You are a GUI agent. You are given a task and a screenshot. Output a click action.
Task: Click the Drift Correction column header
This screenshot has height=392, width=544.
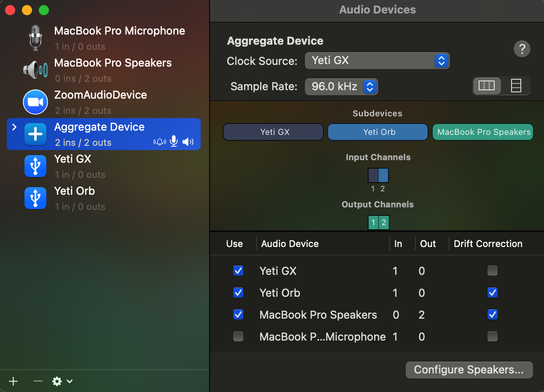[488, 244]
